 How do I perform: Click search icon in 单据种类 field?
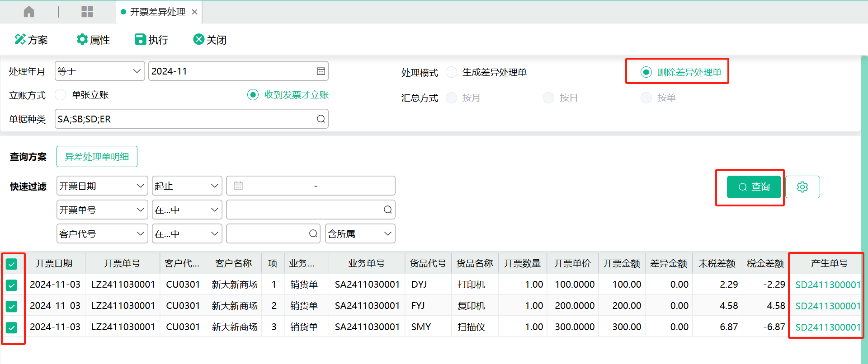pyautogui.click(x=321, y=119)
